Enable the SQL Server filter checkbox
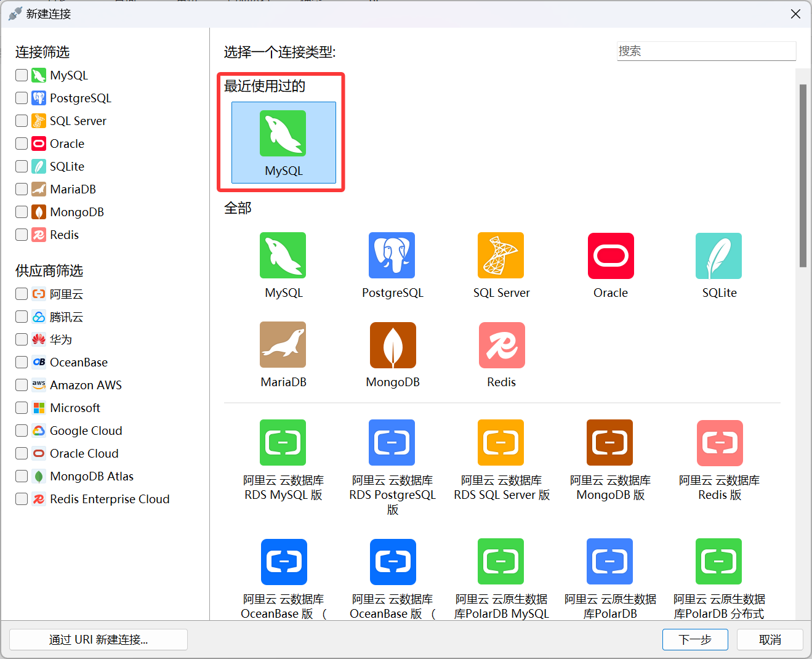 pos(22,121)
